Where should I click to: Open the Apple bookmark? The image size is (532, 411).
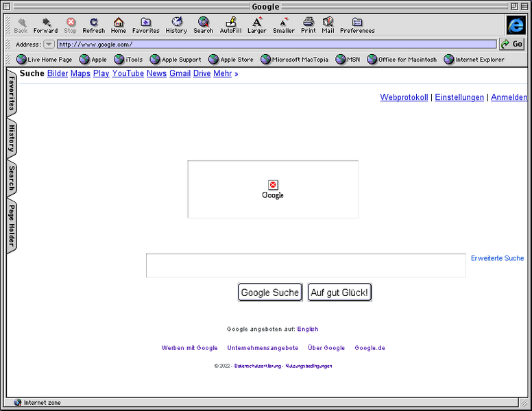coord(93,60)
